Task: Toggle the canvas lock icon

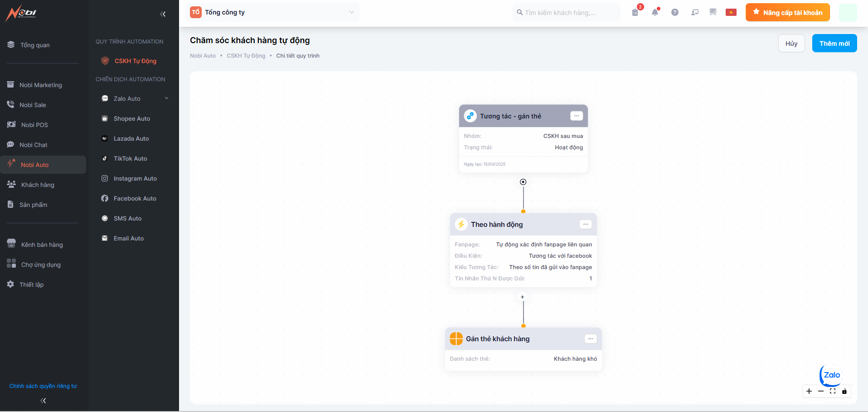Action: click(x=844, y=391)
